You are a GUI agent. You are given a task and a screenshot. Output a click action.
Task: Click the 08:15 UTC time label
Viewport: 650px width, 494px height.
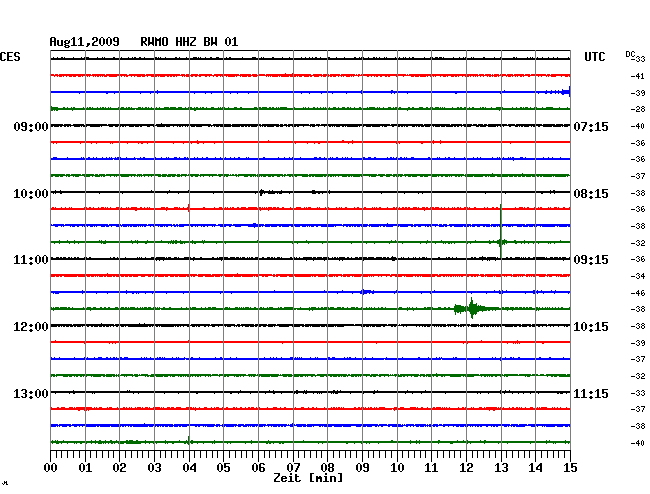tap(591, 194)
